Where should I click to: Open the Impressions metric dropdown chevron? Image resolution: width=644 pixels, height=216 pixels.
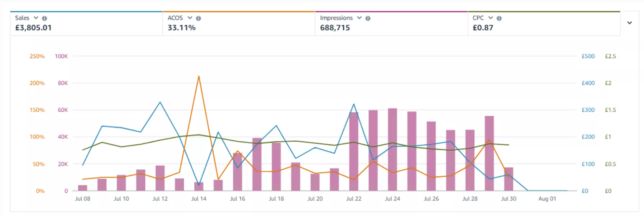pos(359,18)
